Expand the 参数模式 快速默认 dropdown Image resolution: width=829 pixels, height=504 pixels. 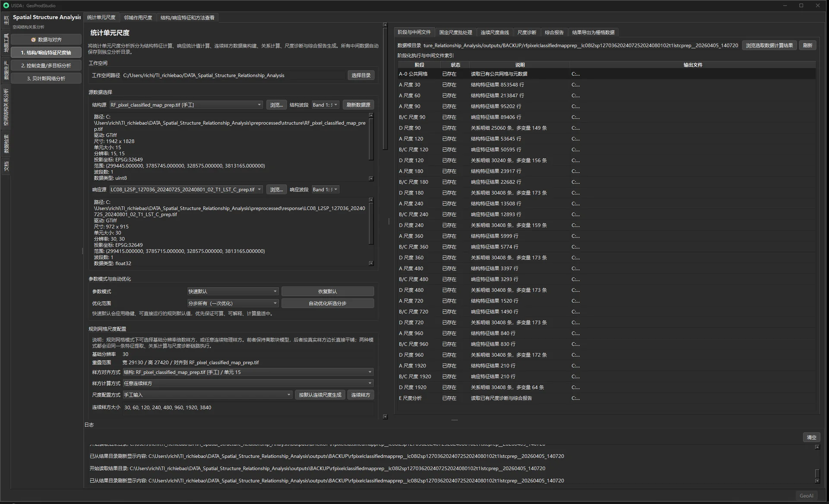232,292
